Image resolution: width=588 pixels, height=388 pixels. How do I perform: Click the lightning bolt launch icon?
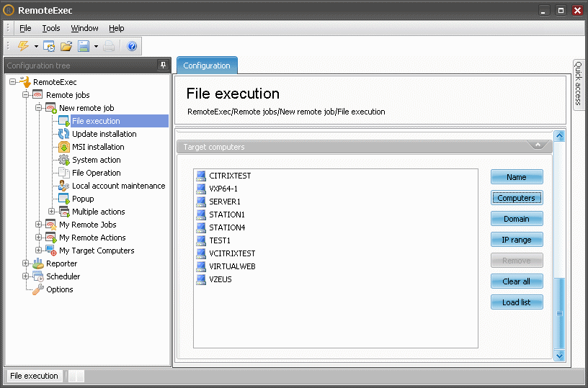(23, 46)
